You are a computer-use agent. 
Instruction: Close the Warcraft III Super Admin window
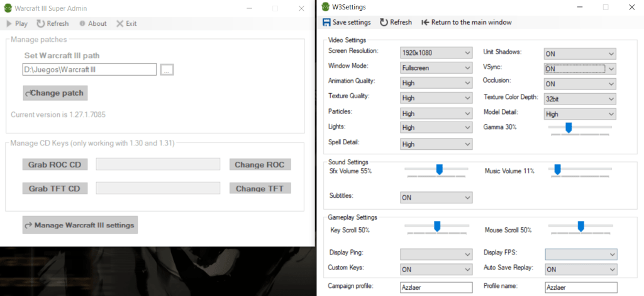[301, 8]
